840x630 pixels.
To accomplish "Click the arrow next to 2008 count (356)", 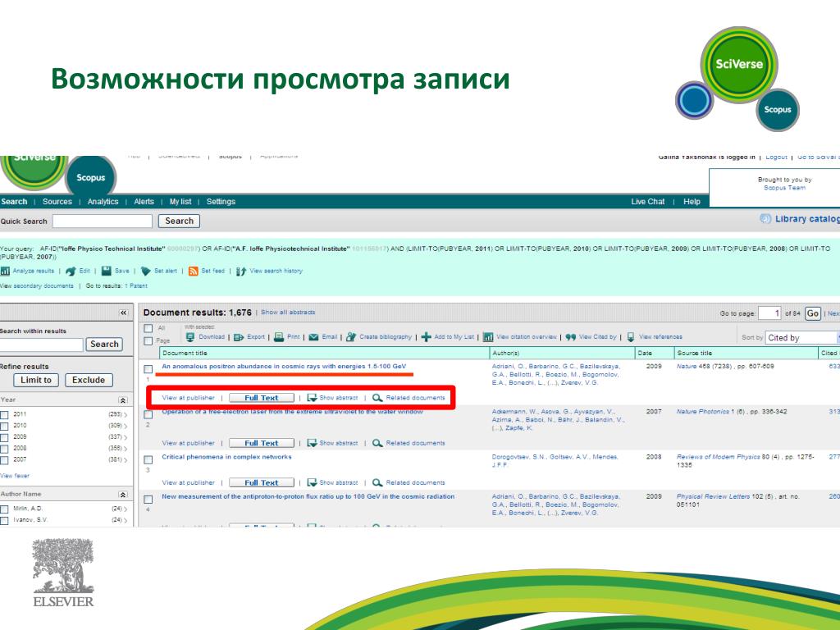I will click(x=126, y=449).
